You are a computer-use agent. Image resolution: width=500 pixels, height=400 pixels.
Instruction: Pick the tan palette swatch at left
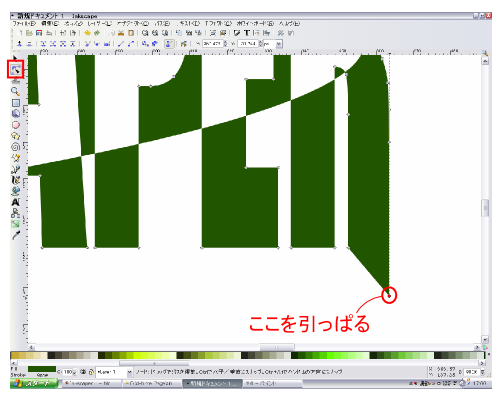(x=15, y=355)
